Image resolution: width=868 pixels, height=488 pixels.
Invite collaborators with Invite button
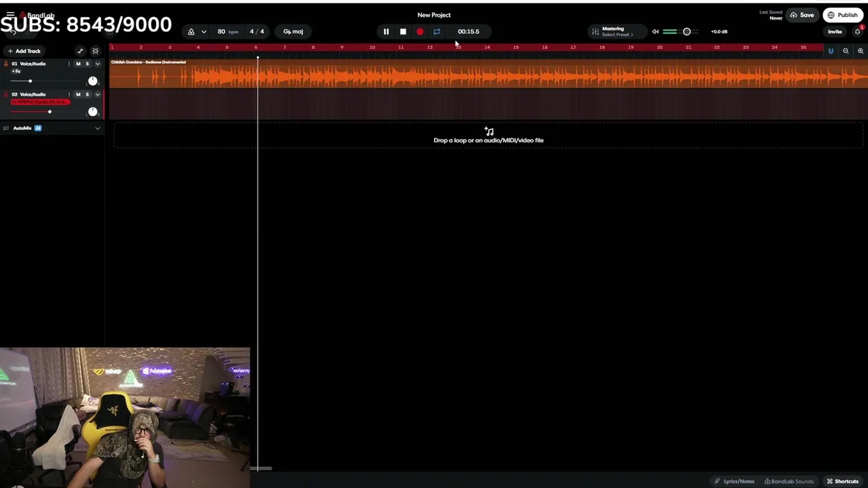coord(835,32)
